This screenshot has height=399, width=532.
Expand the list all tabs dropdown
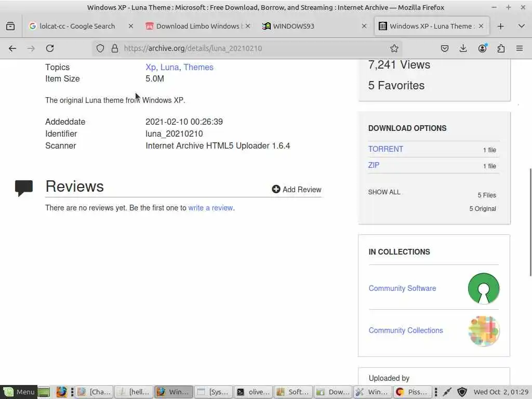(522, 26)
